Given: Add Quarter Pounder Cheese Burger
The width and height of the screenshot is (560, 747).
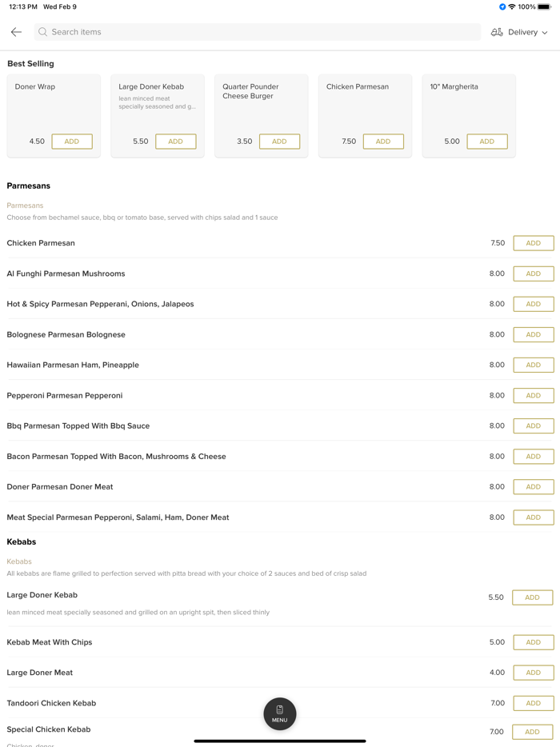Looking at the screenshot, I should pos(279,142).
